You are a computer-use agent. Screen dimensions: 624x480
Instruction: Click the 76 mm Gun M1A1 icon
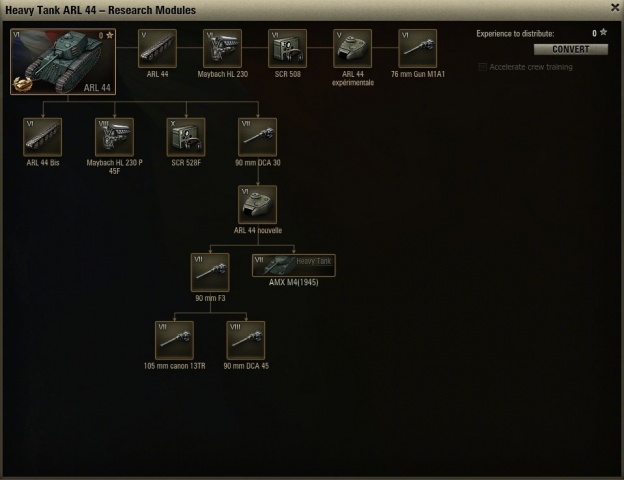pyautogui.click(x=417, y=48)
